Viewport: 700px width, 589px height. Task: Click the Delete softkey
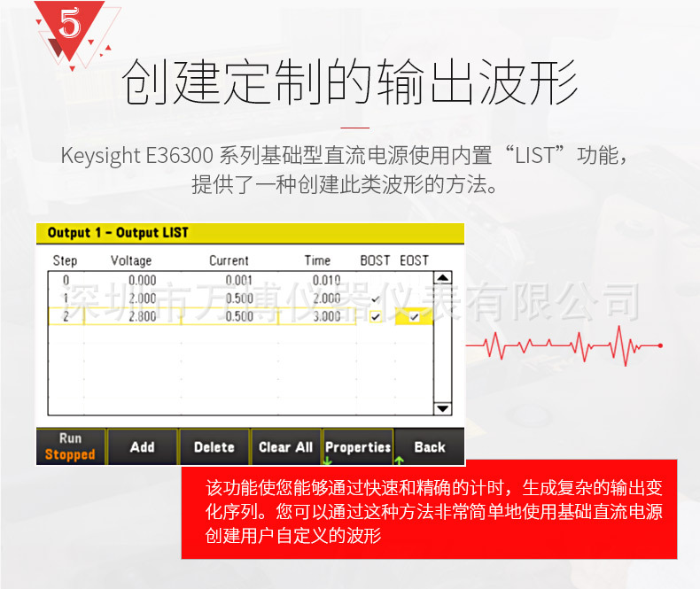[214, 446]
